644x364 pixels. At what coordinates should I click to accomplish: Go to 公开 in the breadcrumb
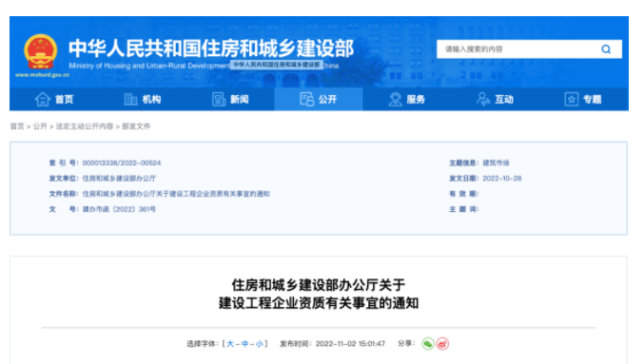pyautogui.click(x=40, y=126)
